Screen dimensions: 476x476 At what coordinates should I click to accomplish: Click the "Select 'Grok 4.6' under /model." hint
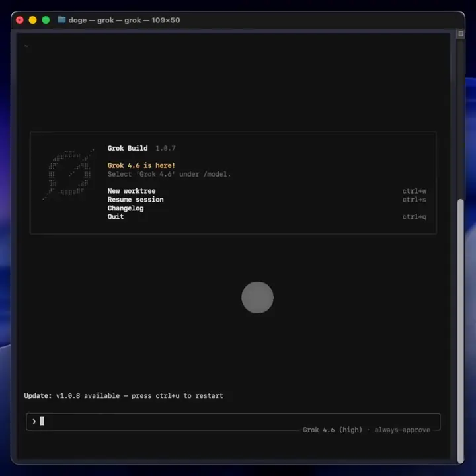tap(169, 174)
